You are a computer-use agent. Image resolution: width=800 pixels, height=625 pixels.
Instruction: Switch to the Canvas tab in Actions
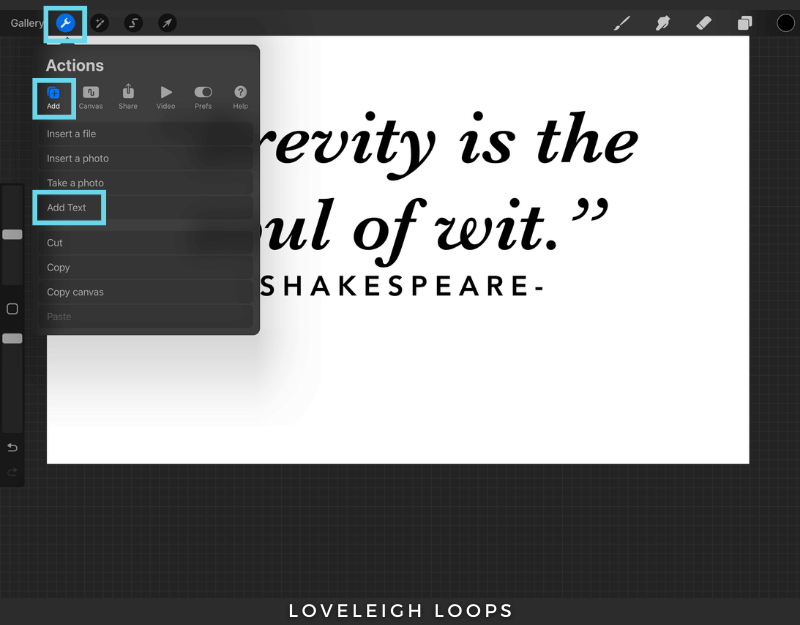point(91,96)
